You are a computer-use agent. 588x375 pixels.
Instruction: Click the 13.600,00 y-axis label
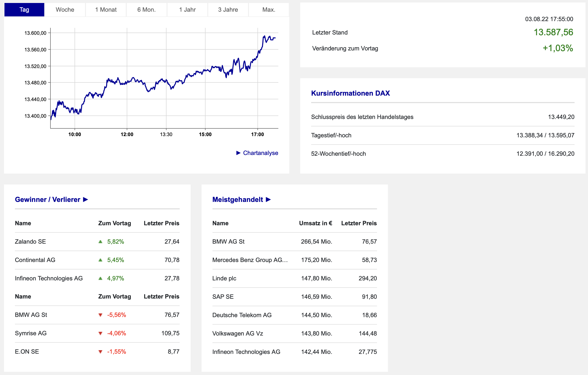pyautogui.click(x=35, y=33)
